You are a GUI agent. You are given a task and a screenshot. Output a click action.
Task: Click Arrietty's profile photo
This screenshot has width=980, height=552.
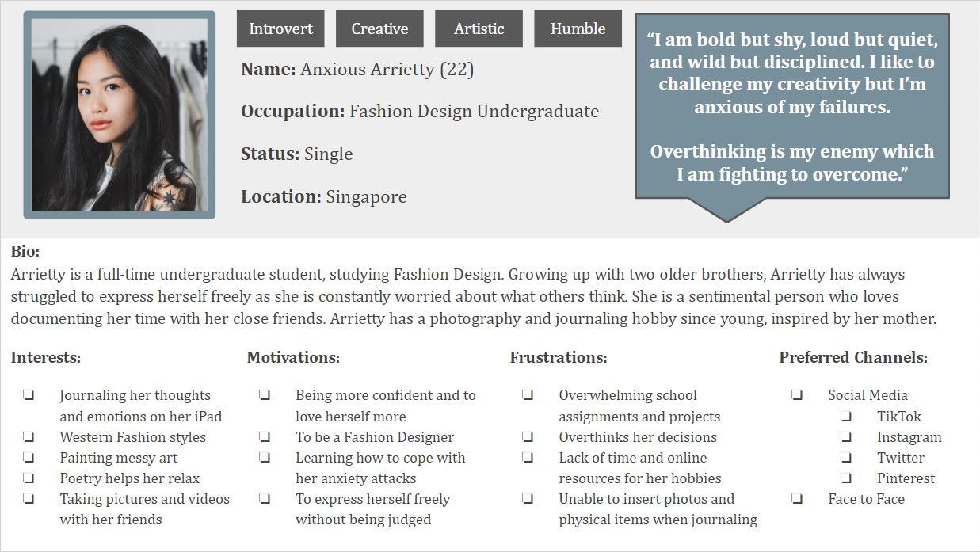point(120,115)
